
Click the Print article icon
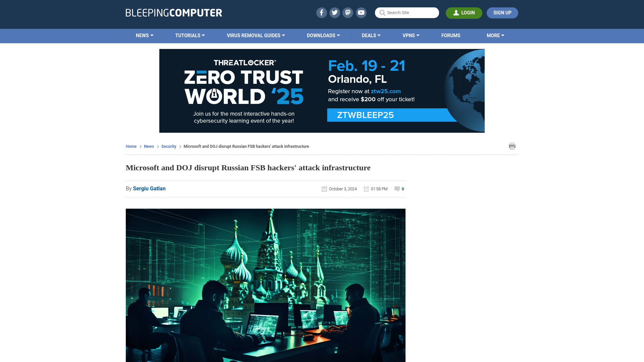pyautogui.click(x=512, y=146)
